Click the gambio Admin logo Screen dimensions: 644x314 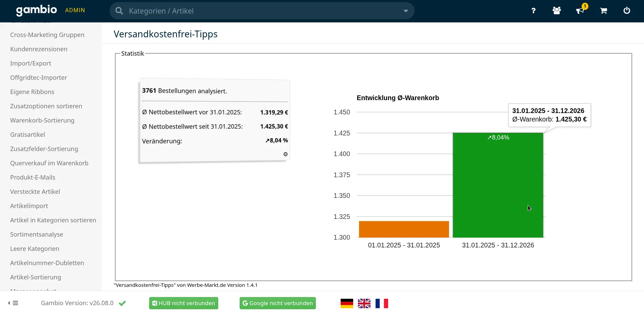[x=51, y=10]
